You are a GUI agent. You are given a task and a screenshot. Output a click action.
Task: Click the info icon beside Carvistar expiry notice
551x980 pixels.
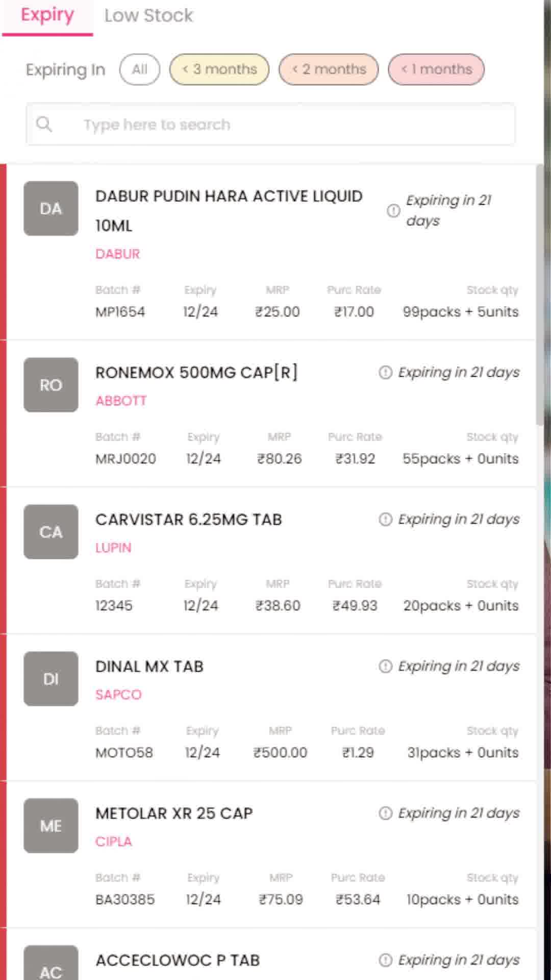click(x=385, y=520)
